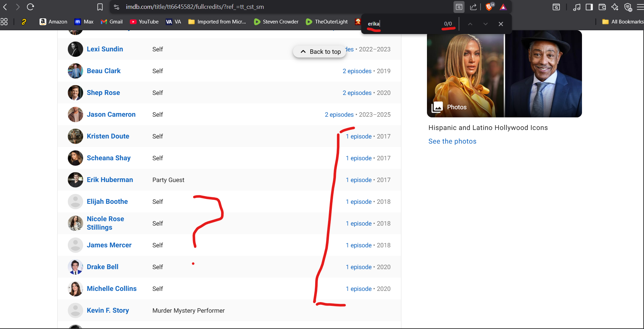Open Kristen Doute's '1 episode' link
The height and width of the screenshot is (329, 644).
click(x=359, y=136)
